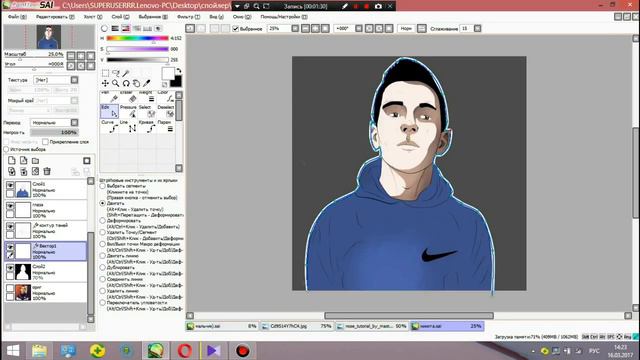Open the 25% zoom dropdown in toolbar
Viewport: 640px width, 360px height.
[x=295, y=29]
